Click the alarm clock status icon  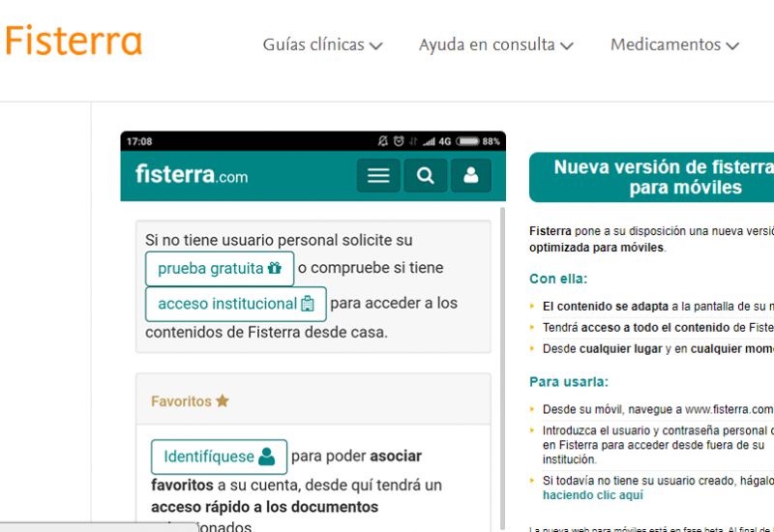point(399,141)
